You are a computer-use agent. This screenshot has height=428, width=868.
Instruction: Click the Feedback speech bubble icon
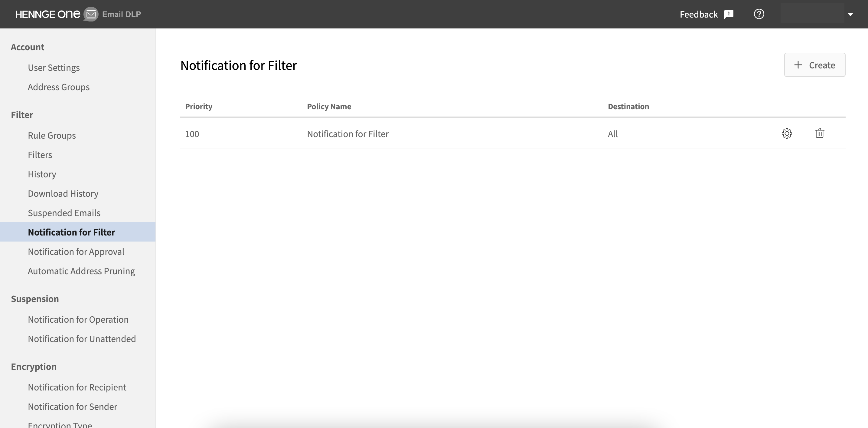pos(729,14)
